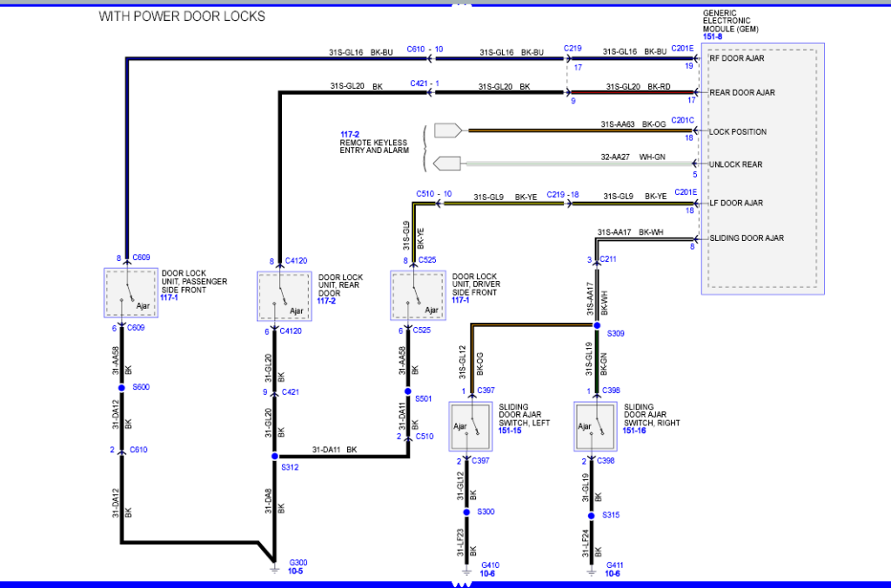891x588 pixels.
Task: Click the rear door lock unit Ajar switch symbol
Action: 285,297
